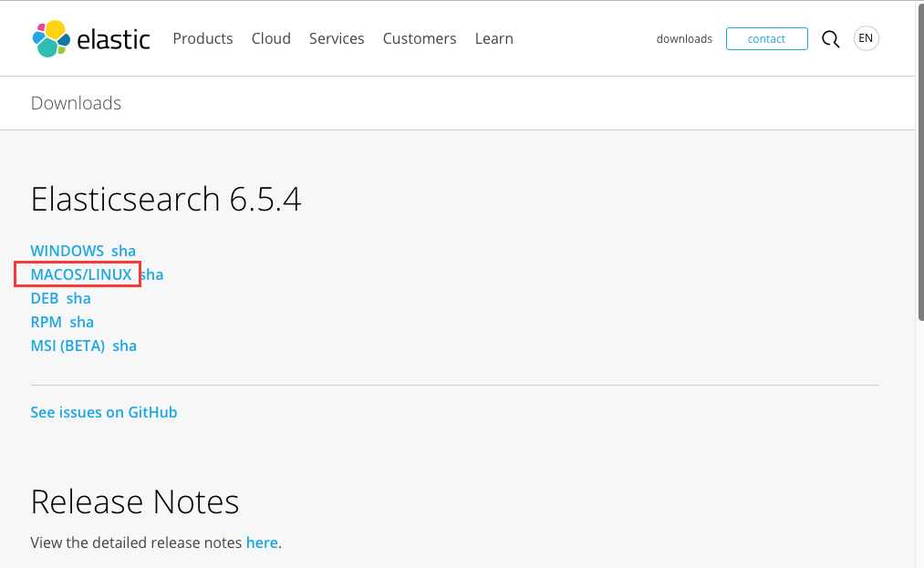Viewport: 924px width, 568px height.
Task: Click the Elastic logo icon
Action: [51, 38]
